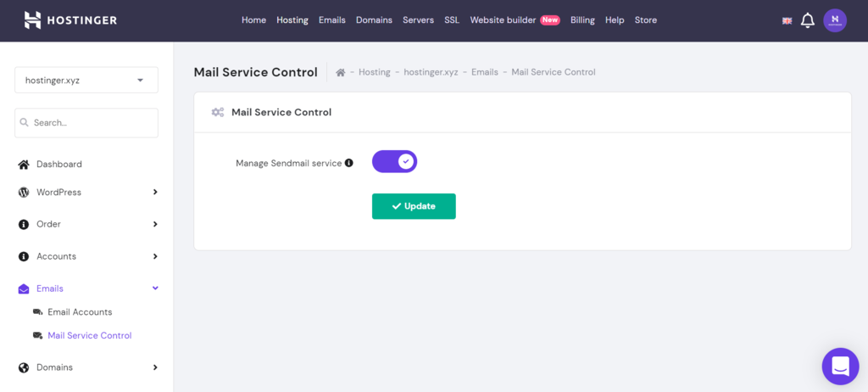The image size is (868, 392).
Task: Open Store in top navigation
Action: point(645,20)
